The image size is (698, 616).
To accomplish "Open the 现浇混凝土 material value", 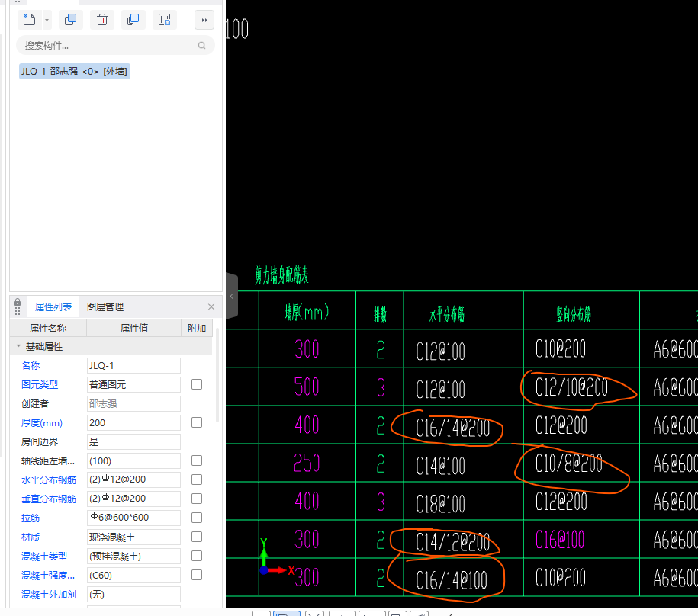I will click(x=133, y=537).
